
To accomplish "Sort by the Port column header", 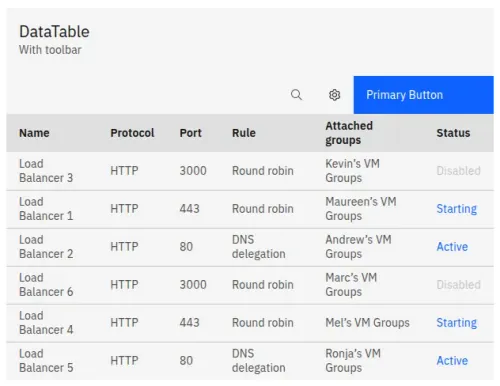I will point(191,133).
